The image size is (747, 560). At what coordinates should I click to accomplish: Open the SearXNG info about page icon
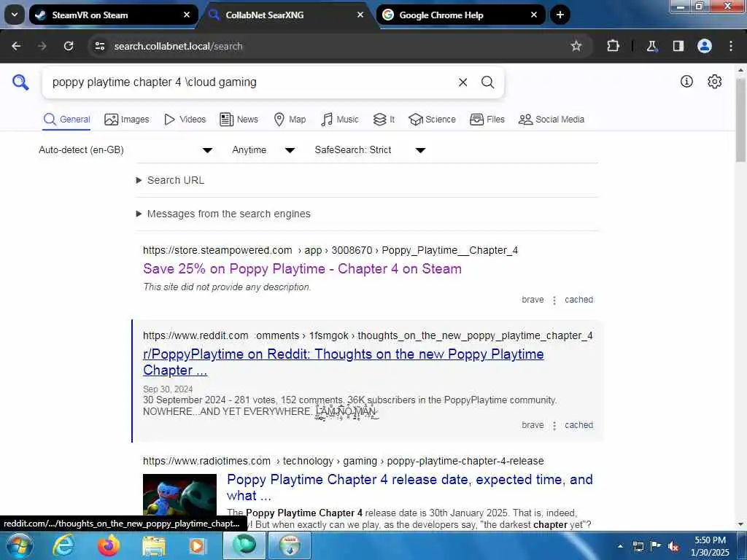pyautogui.click(x=686, y=82)
